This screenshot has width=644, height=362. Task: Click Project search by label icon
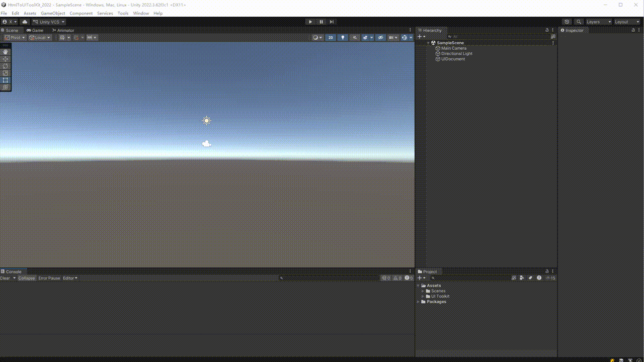[530, 278]
